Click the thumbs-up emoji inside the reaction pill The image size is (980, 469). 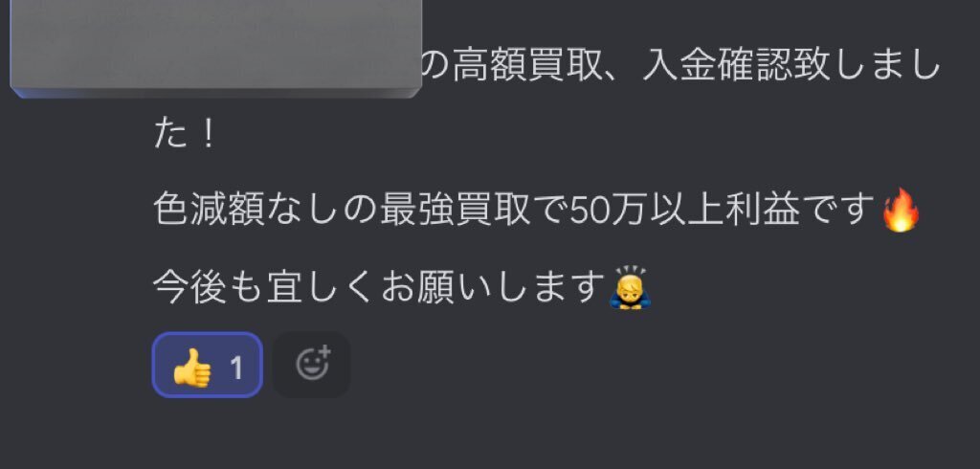point(191,368)
